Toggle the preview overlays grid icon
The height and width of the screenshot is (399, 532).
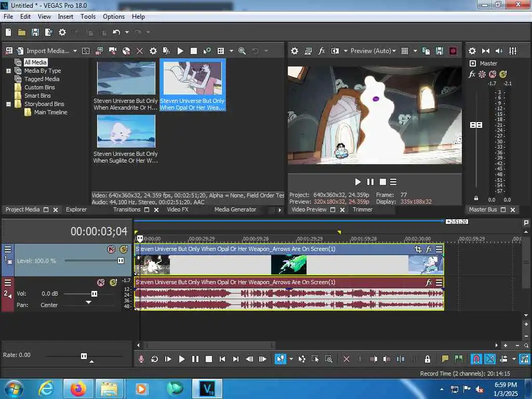(404, 51)
